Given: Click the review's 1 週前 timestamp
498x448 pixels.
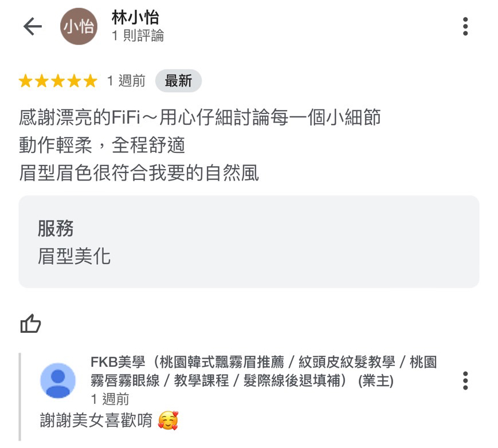Looking at the screenshot, I should coord(126,81).
